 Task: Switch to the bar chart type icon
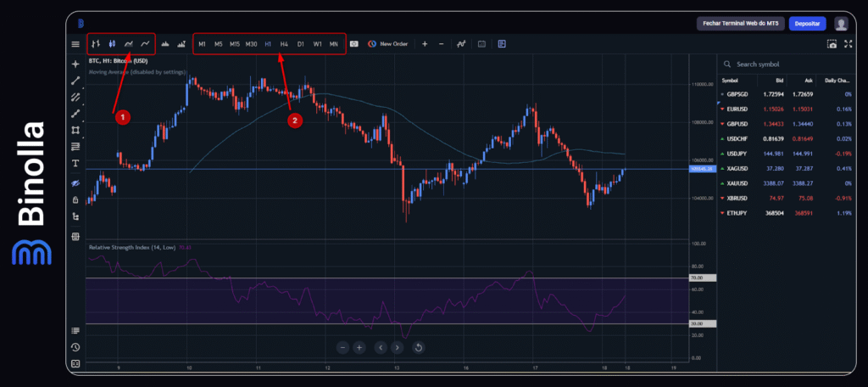96,43
